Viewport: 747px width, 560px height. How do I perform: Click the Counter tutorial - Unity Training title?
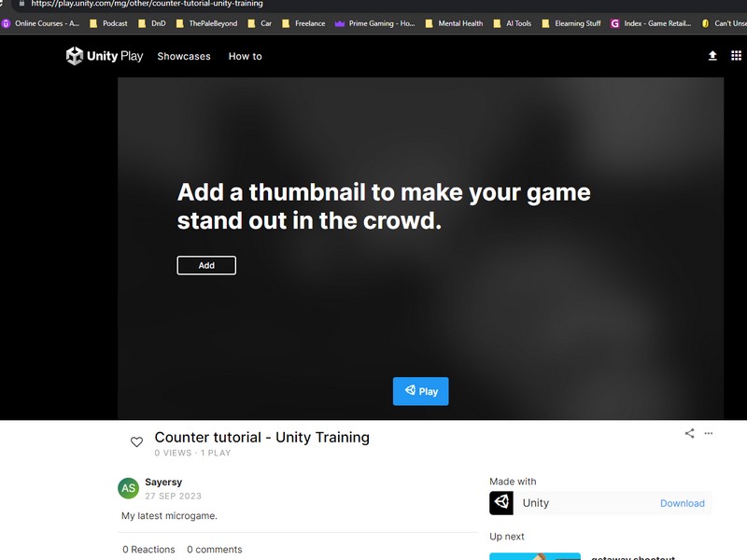pos(262,437)
